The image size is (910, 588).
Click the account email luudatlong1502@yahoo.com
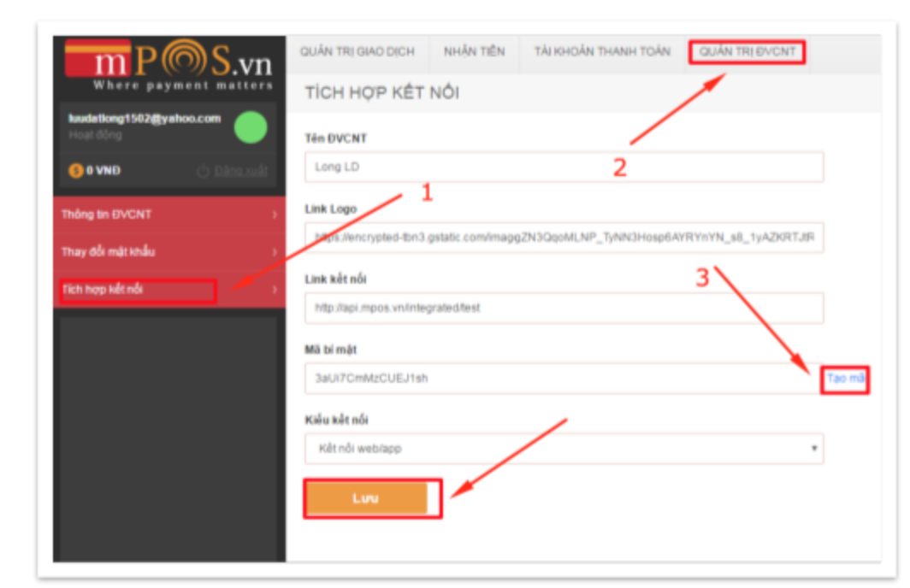coord(145,118)
